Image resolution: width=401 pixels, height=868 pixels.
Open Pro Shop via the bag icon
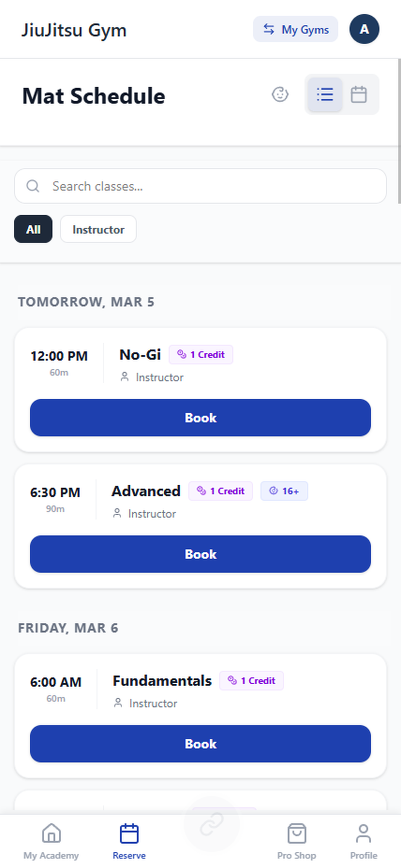[297, 835]
